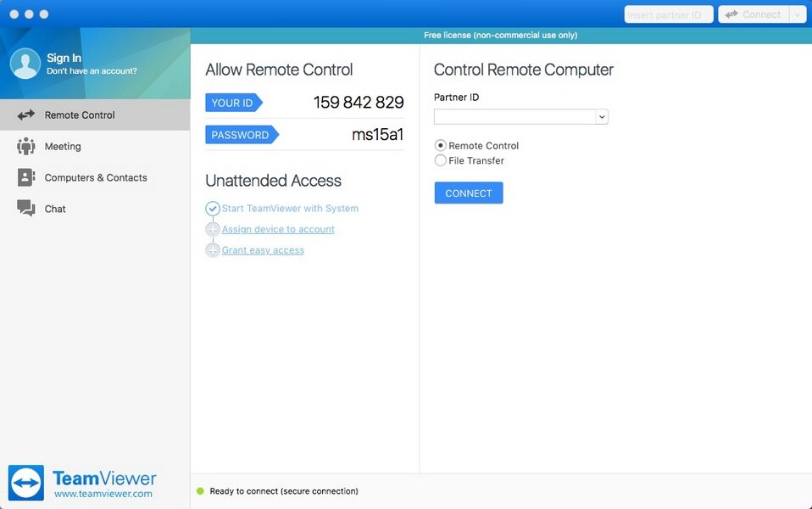Click the TeamViewer logo icon

(26, 483)
